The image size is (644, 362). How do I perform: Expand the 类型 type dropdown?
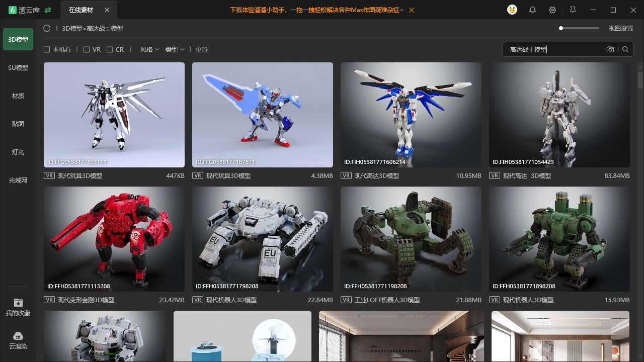point(175,49)
